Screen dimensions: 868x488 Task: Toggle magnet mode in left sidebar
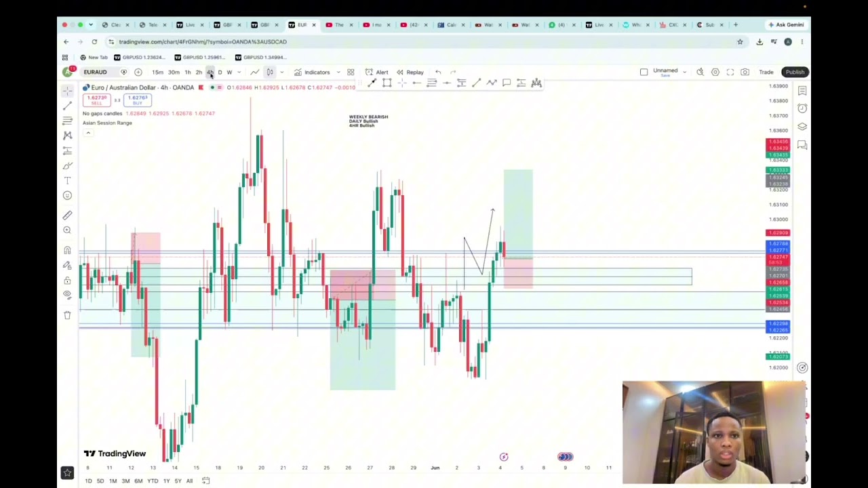click(67, 250)
